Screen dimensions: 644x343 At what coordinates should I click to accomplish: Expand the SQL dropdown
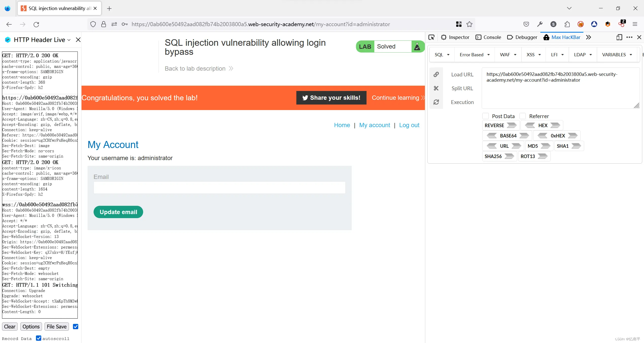click(442, 55)
